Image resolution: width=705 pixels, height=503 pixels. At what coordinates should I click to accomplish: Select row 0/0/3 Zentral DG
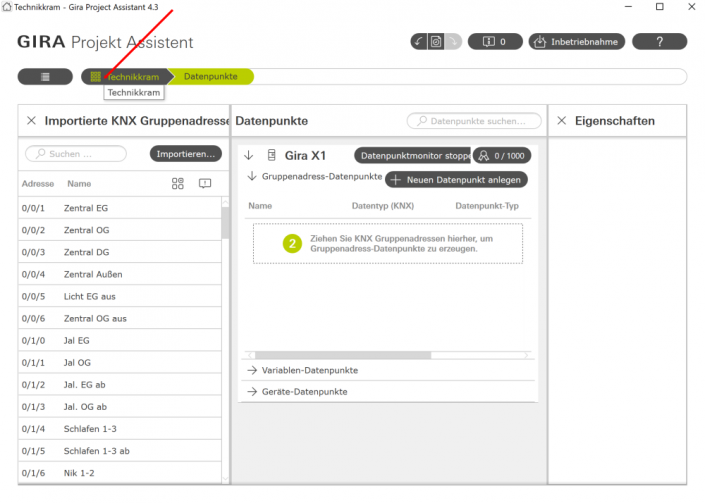120,252
